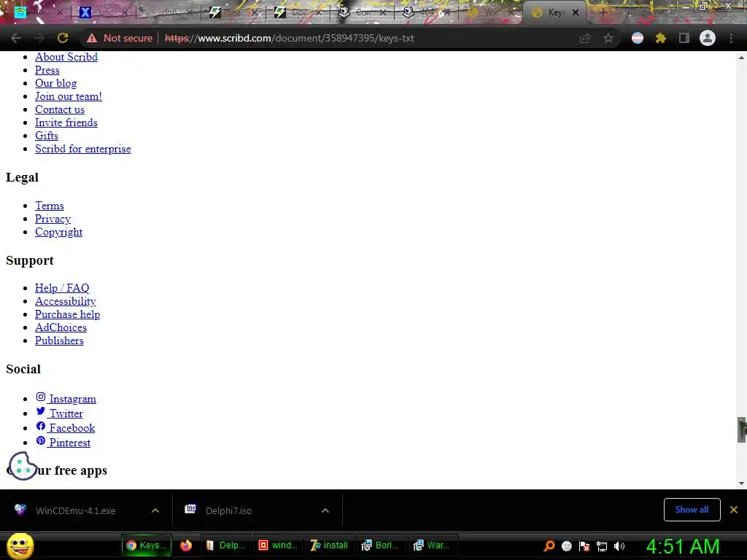Switch to the War... taskbar window
Viewport: 747px width, 560px height.
[x=433, y=545]
